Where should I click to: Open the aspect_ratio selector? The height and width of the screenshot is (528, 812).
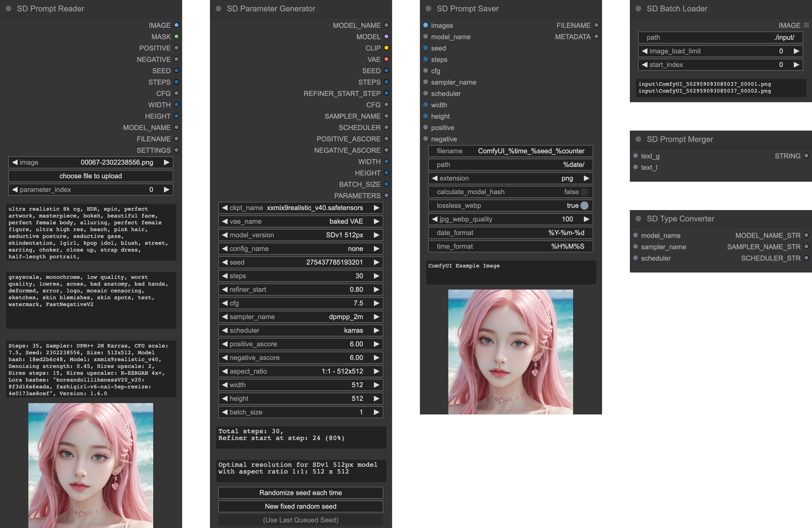300,371
